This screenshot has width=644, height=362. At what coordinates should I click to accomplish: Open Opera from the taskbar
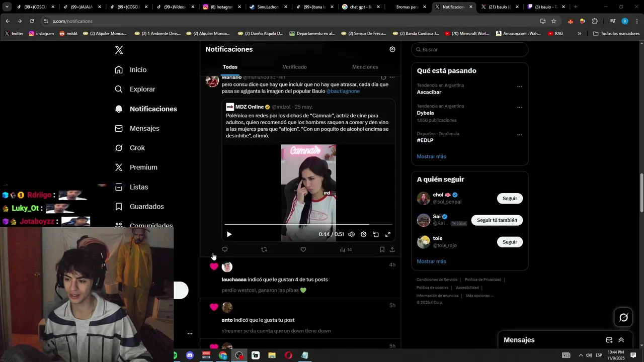coord(288,355)
